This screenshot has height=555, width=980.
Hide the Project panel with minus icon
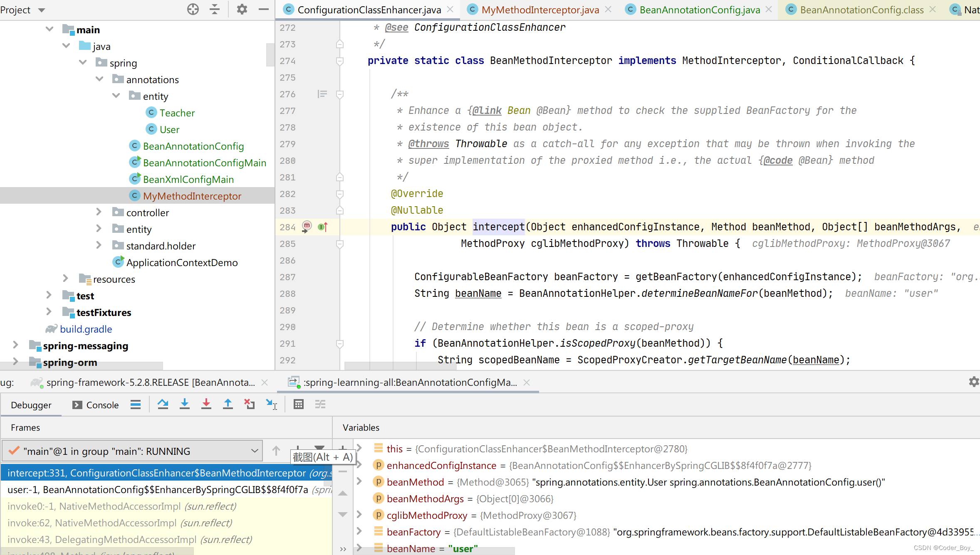(264, 9)
